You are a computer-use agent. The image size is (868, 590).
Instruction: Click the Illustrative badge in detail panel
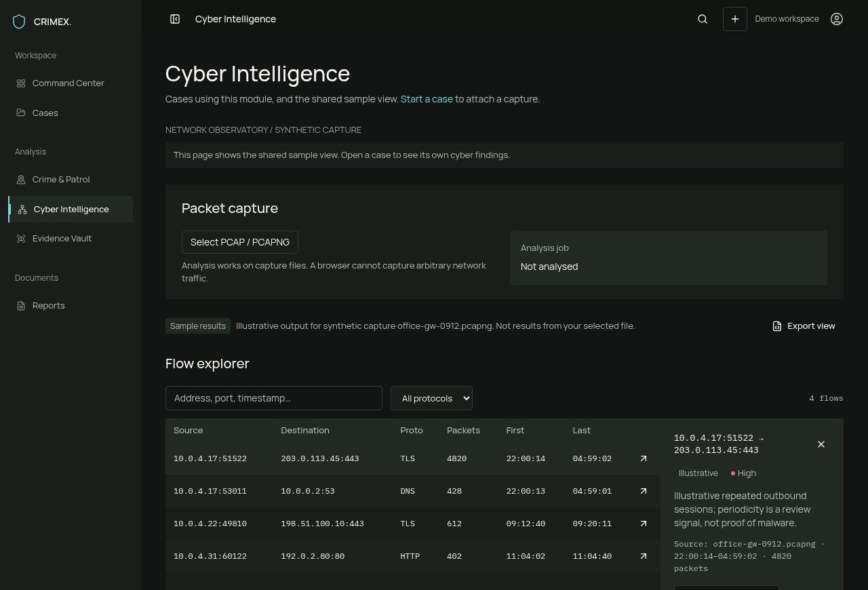click(698, 473)
